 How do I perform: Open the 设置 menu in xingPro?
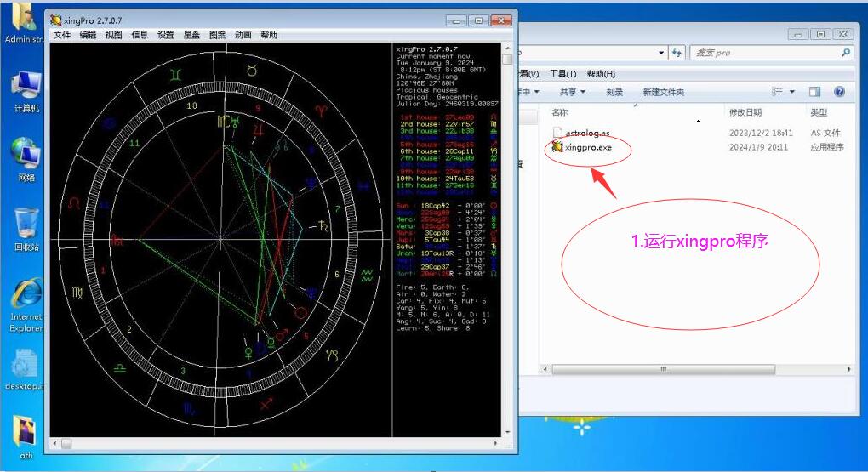(166, 35)
